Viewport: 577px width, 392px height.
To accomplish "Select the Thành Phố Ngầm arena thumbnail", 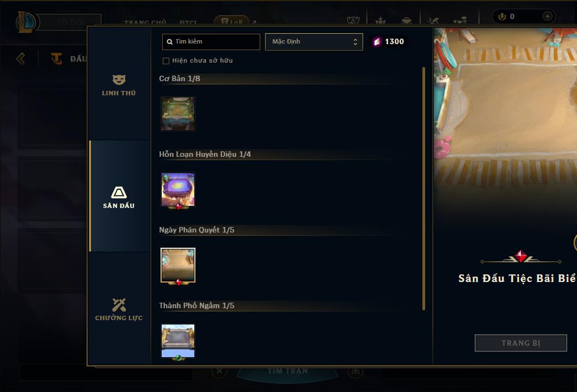I will point(178,341).
